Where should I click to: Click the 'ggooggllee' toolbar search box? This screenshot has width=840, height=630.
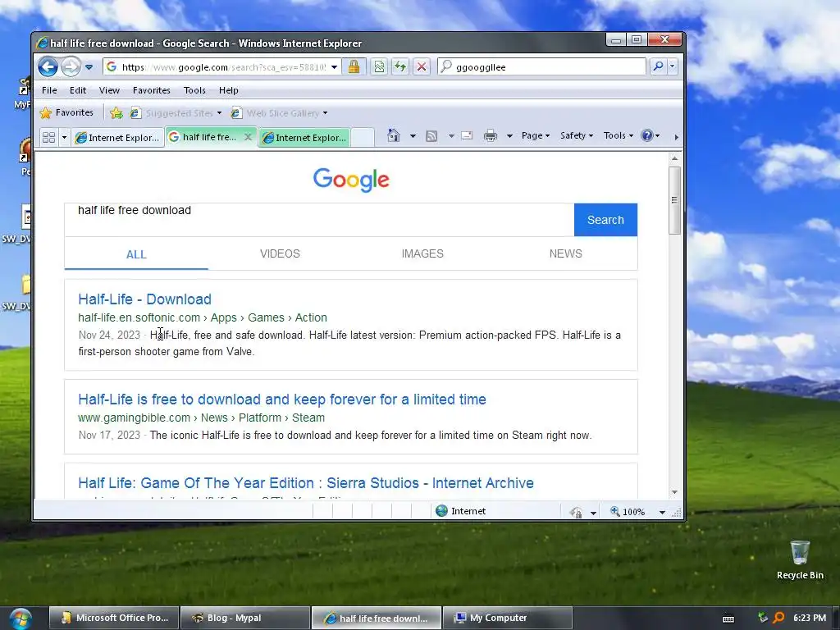tap(542, 67)
